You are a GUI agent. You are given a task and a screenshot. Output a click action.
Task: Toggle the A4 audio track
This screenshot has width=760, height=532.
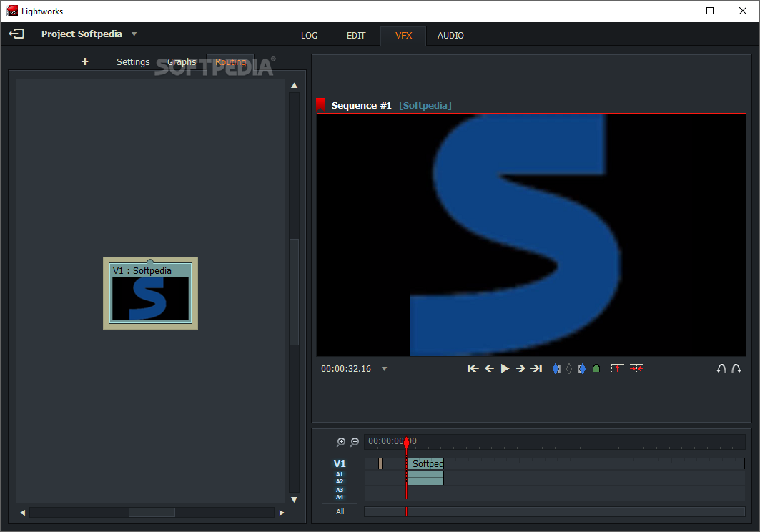340,497
